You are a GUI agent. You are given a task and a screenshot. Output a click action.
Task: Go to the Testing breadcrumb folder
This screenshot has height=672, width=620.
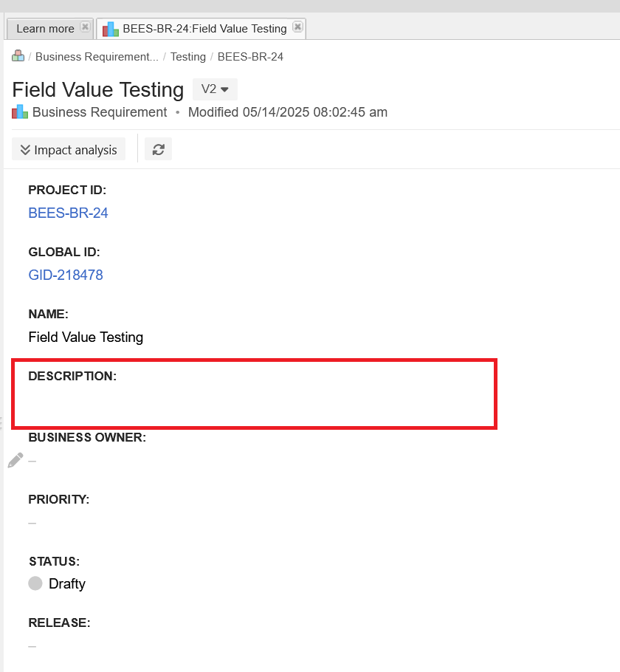click(x=188, y=57)
